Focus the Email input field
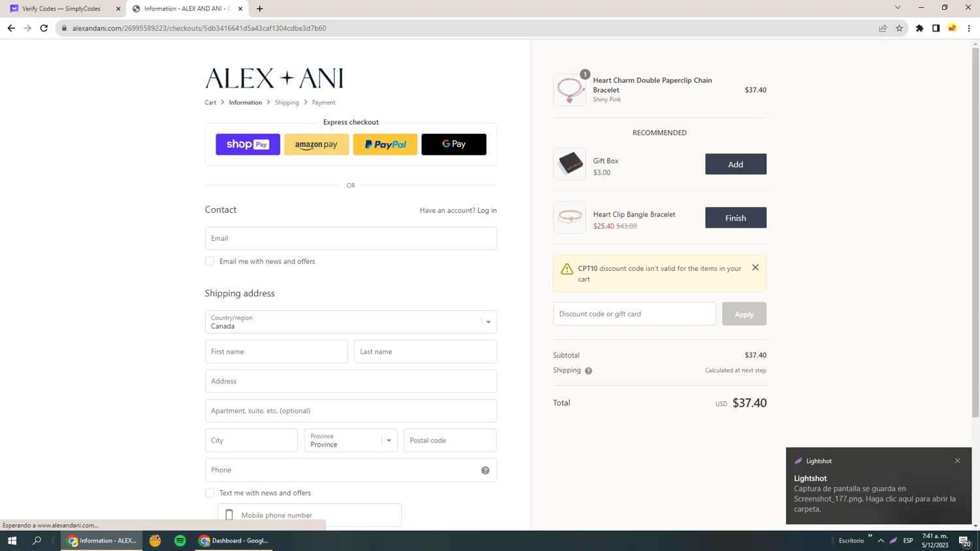The height and width of the screenshot is (551, 980). [351, 238]
